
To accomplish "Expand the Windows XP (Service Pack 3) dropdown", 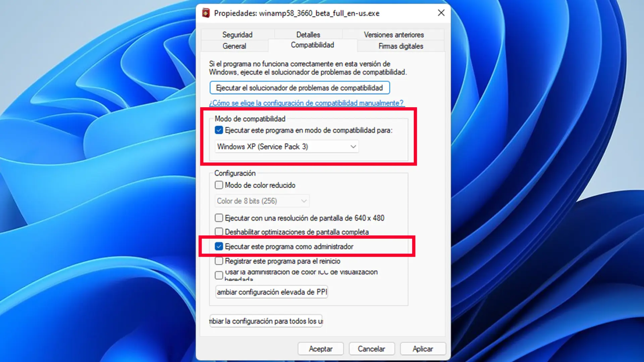I will pyautogui.click(x=287, y=146).
